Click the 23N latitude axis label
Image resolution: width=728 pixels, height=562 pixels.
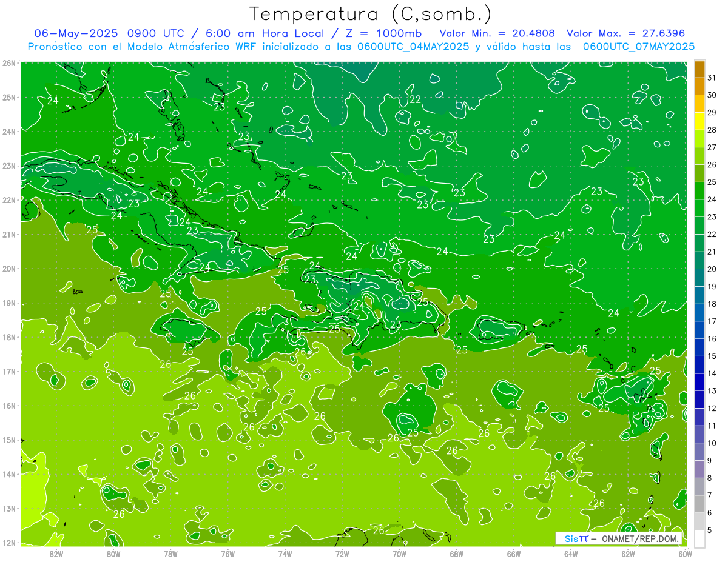pos(8,166)
